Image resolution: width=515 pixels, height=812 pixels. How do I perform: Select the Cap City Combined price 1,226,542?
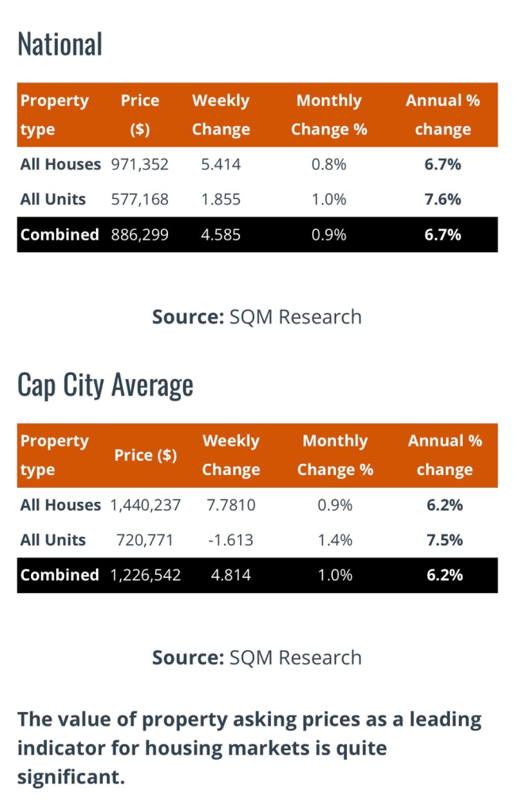[x=146, y=575]
